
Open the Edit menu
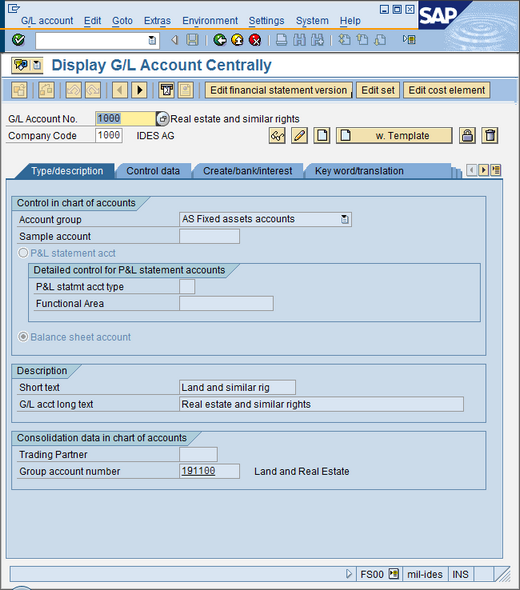pyautogui.click(x=93, y=20)
